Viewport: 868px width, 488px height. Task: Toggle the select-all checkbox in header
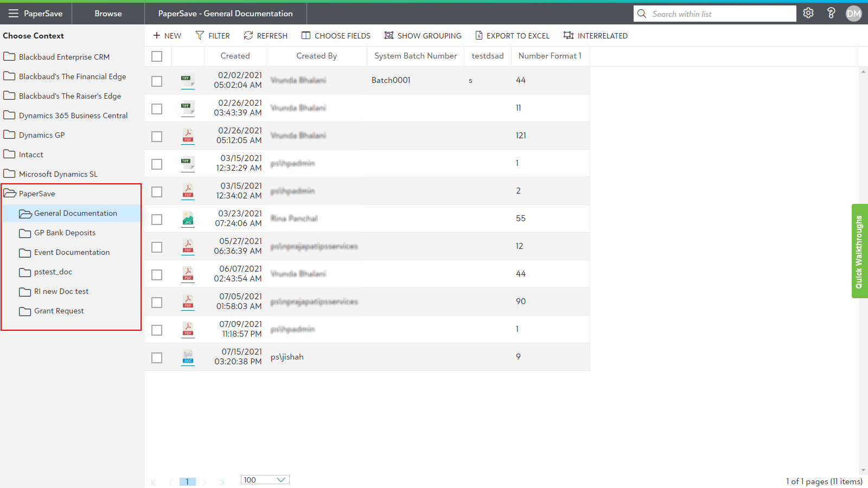tap(157, 56)
